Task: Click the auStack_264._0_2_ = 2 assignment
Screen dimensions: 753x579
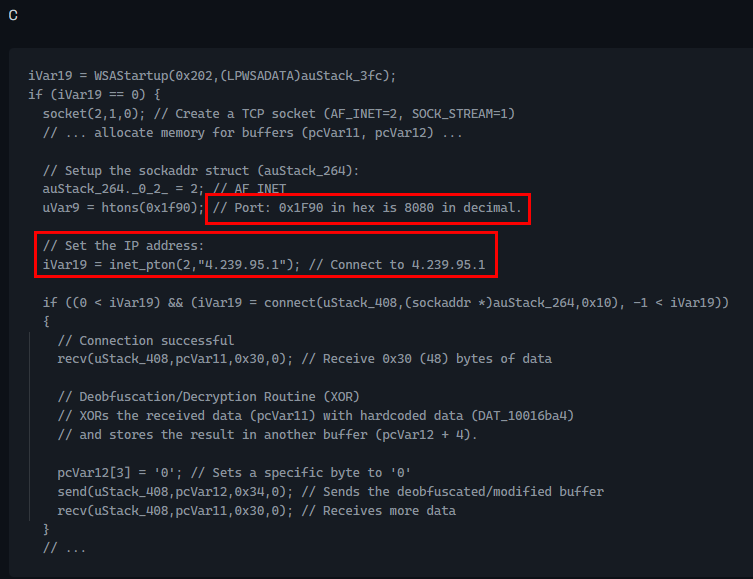Action: point(122,190)
